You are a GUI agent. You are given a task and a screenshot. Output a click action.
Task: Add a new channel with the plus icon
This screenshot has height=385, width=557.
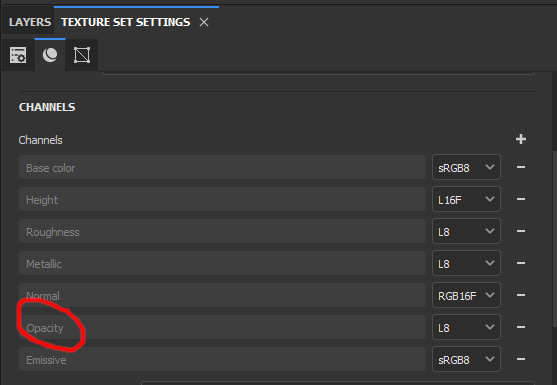521,139
